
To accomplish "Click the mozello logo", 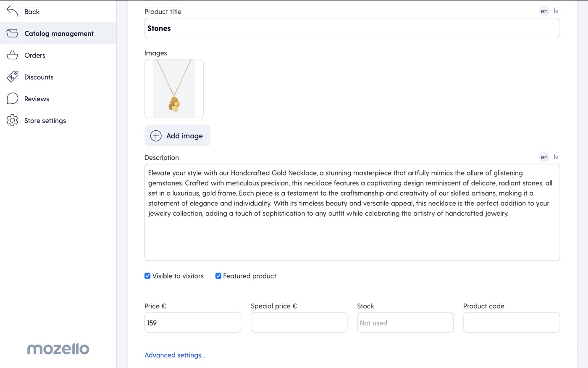I will (58, 348).
